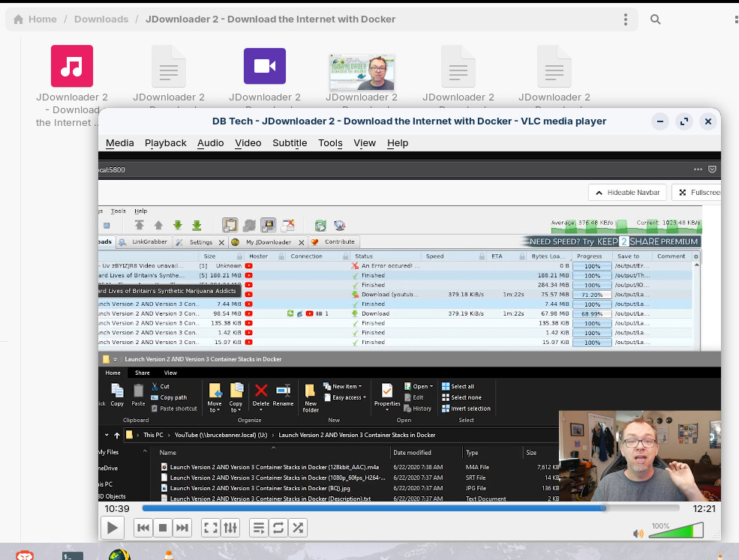Toggle the VLC playlist view
Image resolution: width=739 pixels, height=560 pixels.
coord(259,528)
